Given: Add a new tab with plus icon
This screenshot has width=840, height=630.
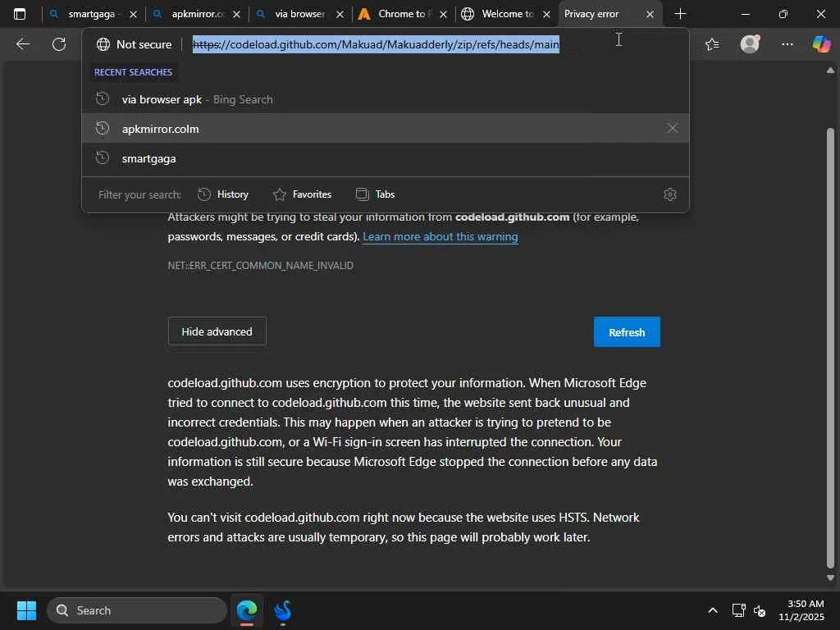Looking at the screenshot, I should 680,14.
